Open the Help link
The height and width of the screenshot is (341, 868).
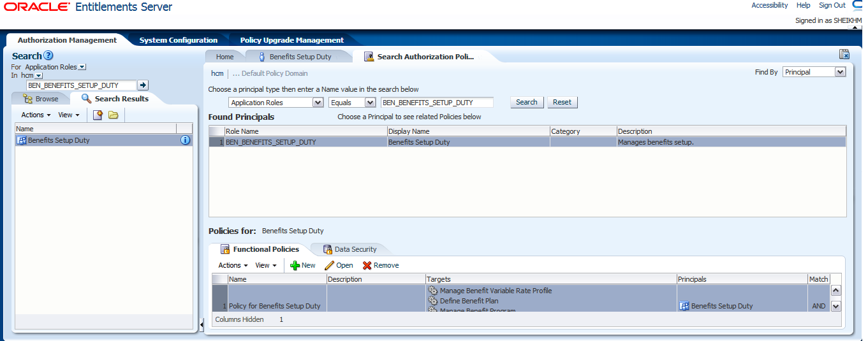[804, 5]
